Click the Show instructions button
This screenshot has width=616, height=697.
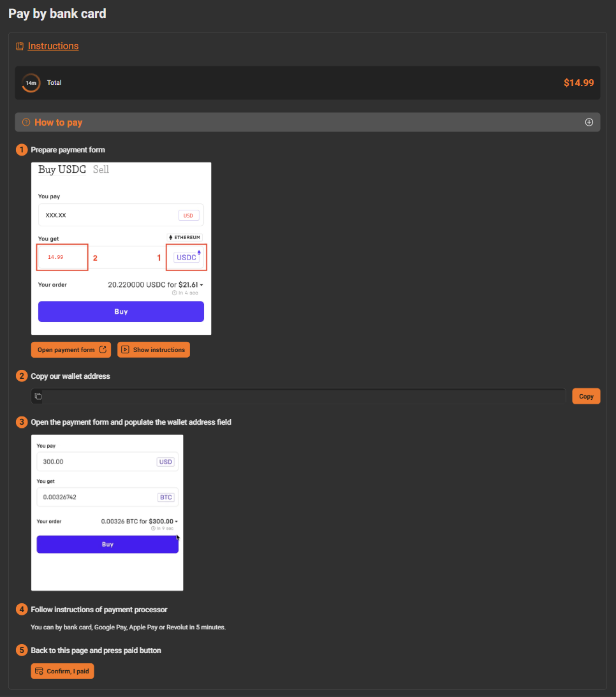coord(153,350)
